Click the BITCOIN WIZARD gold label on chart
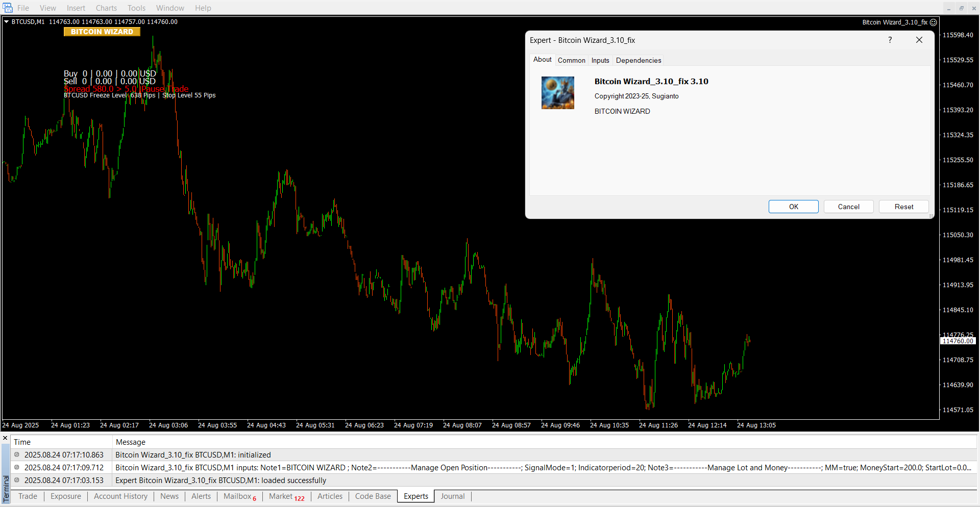This screenshot has width=980, height=507. [x=102, y=32]
